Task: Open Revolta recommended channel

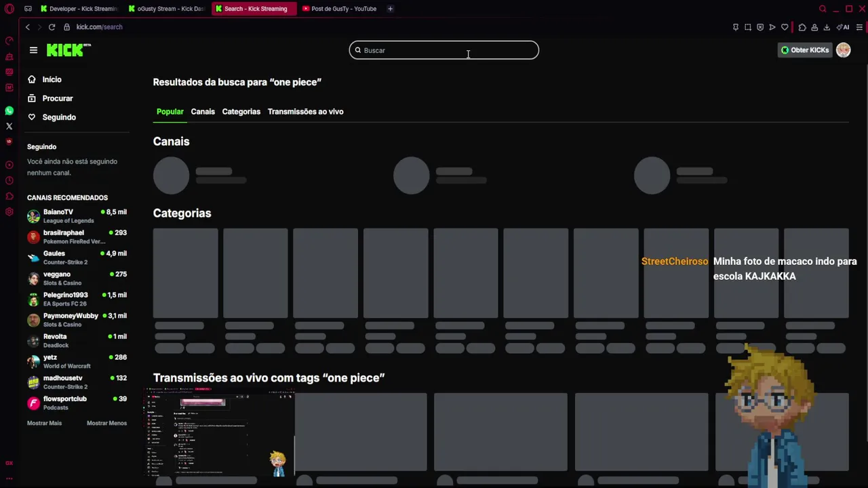Action: pos(77,340)
